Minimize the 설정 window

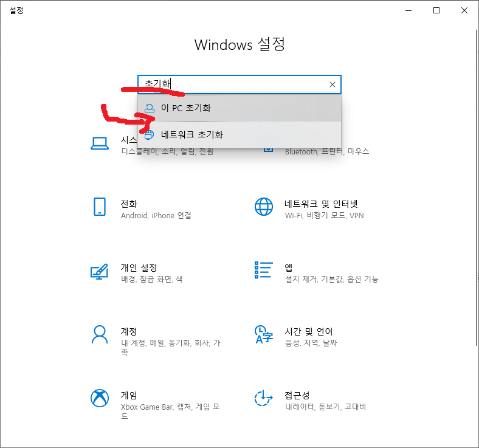click(408, 10)
